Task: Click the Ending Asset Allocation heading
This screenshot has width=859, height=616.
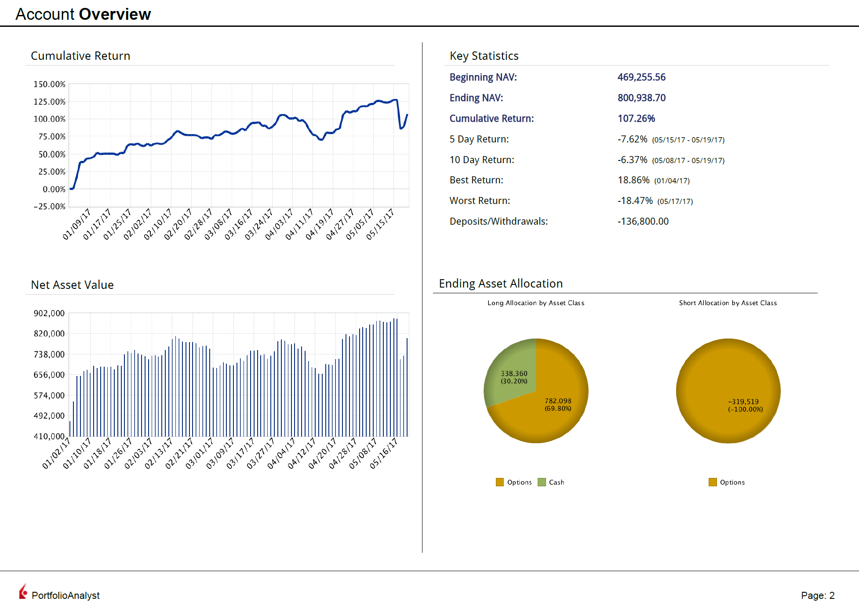Action: click(x=501, y=284)
